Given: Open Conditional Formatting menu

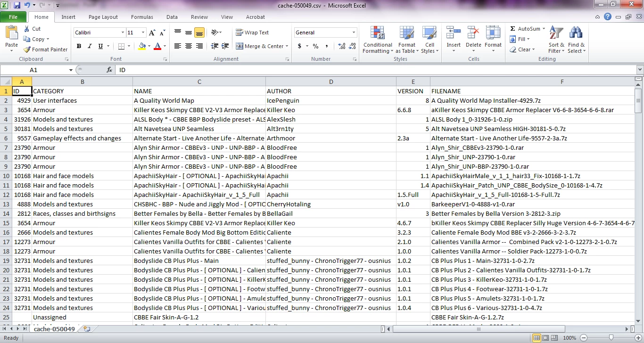Looking at the screenshot, I should point(378,40).
